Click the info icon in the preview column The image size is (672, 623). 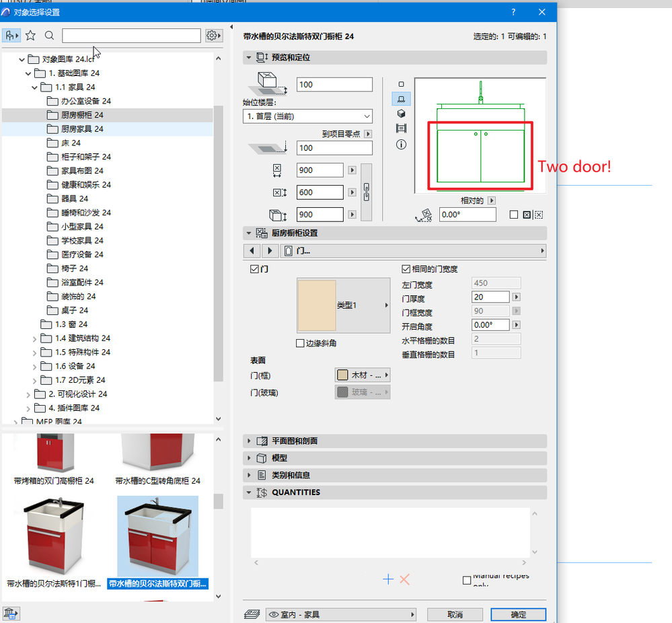tap(401, 144)
